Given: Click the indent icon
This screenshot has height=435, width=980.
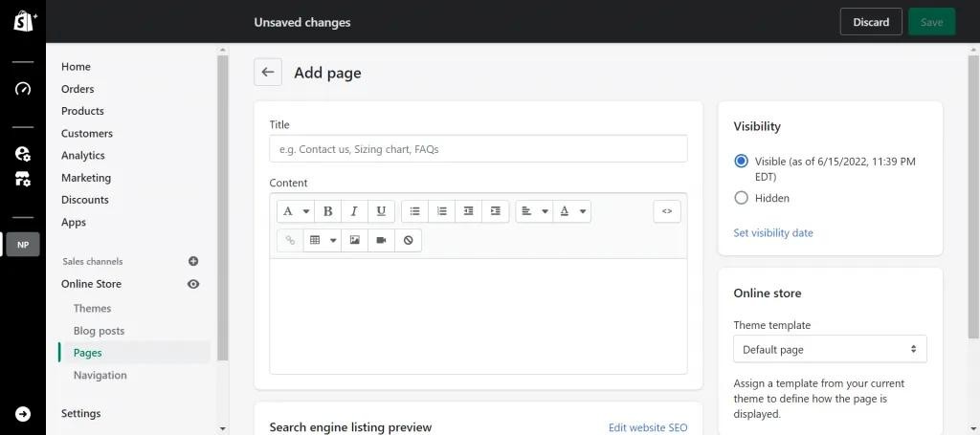Looking at the screenshot, I should coord(496,211).
